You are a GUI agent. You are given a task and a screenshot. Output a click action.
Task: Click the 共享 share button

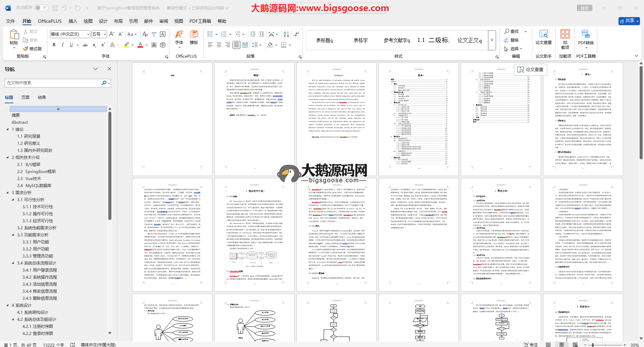click(x=629, y=21)
